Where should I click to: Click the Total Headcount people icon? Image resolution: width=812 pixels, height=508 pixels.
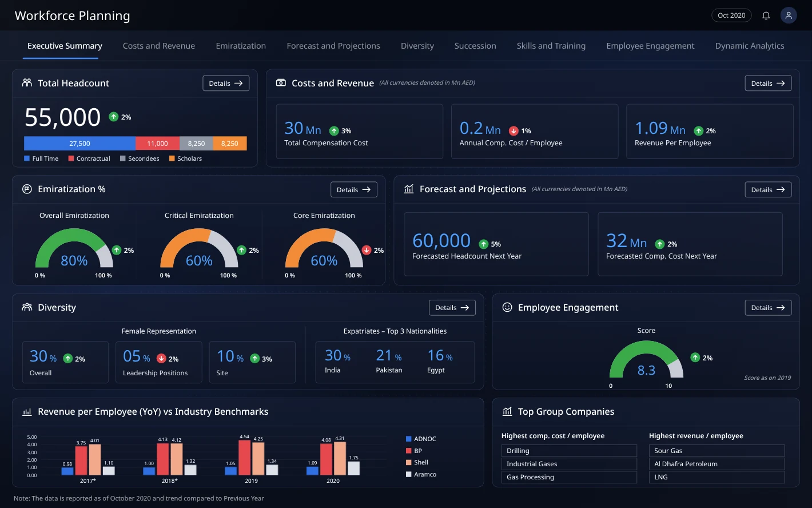coord(27,83)
